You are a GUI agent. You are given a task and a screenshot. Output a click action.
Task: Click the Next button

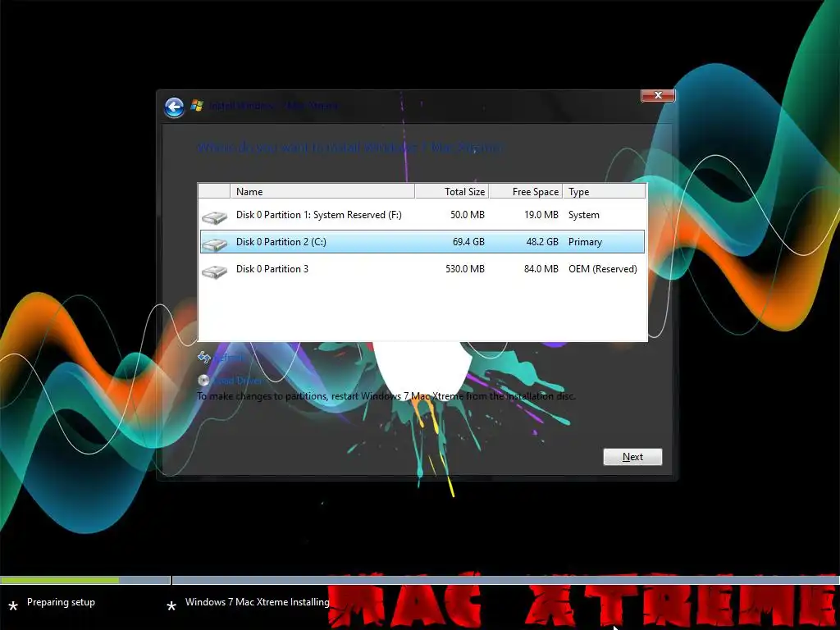[632, 457]
